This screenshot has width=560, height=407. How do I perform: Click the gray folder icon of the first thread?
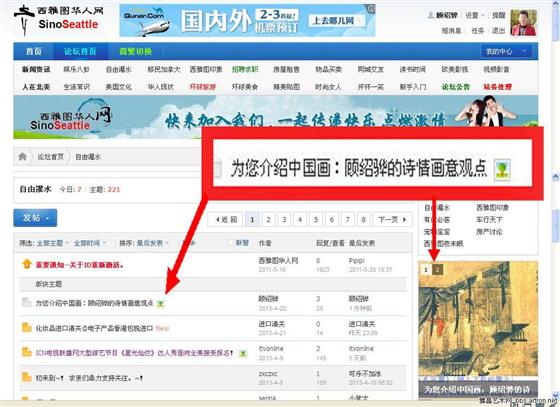(x=26, y=303)
